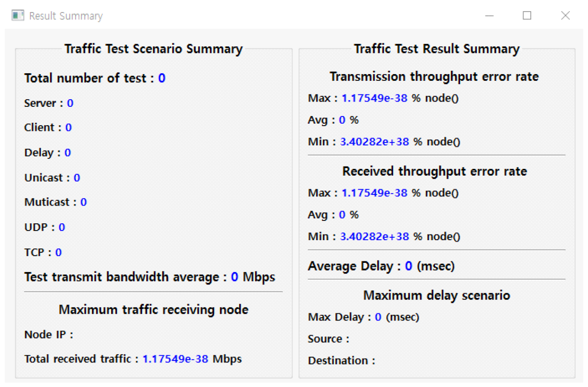Screen dimensions: 588x387
Task: Close the Result Summary window
Action: pos(565,15)
